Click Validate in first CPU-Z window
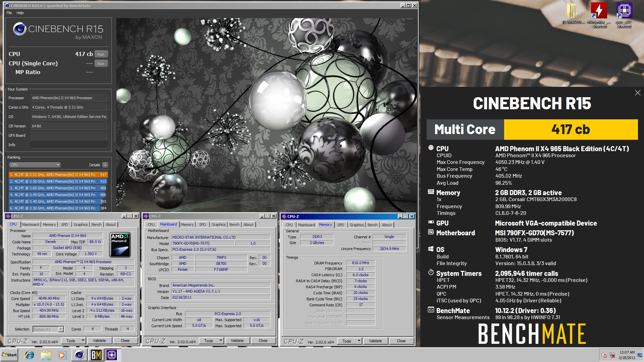Image resolution: width=644 pixels, height=362 pixels. (x=99, y=341)
